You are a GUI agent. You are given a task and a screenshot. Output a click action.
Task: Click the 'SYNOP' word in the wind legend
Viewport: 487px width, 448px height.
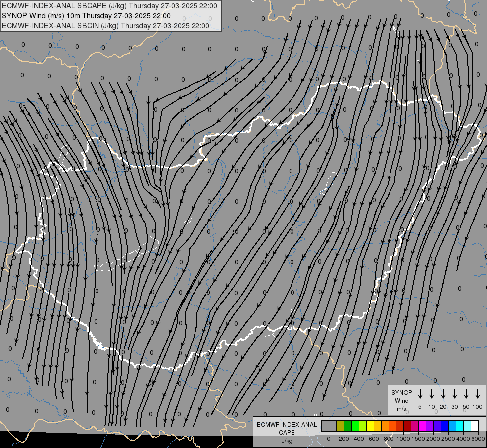[401, 392]
